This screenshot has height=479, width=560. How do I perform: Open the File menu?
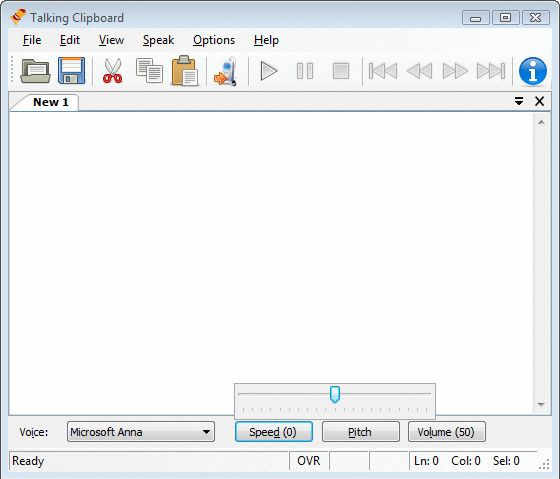[x=32, y=40]
